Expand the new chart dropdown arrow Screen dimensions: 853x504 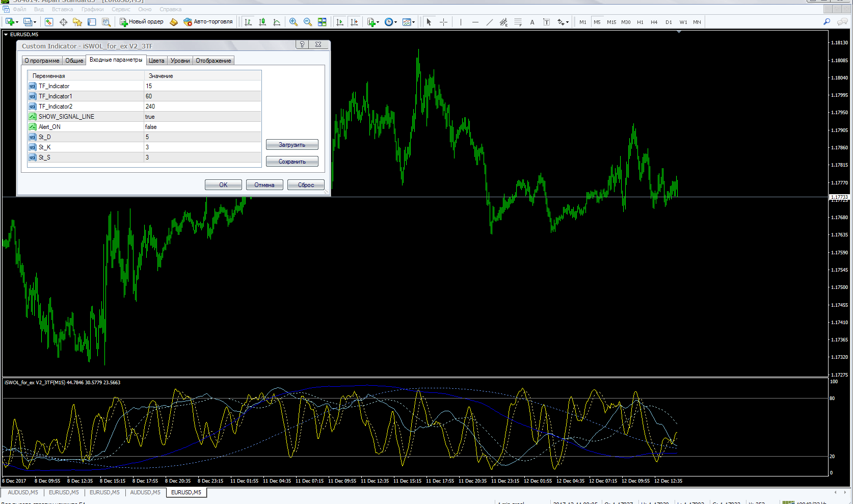point(17,22)
